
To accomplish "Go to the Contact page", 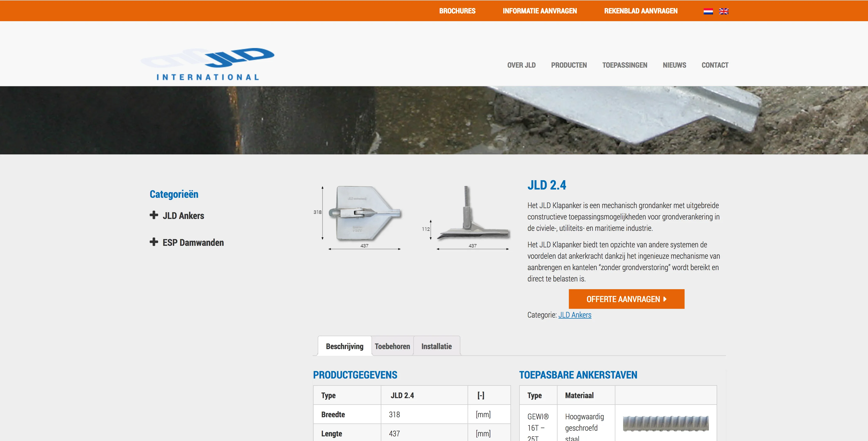I will coord(715,65).
